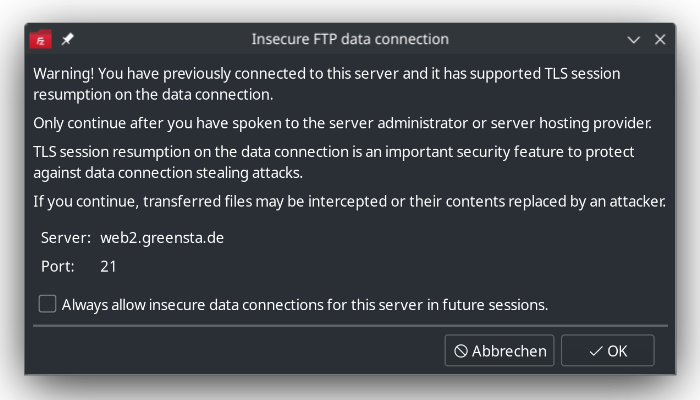Screen dimensions: 700x400
Task: Click the 'Warning! You have previously connected' paragraph
Action: (327, 84)
